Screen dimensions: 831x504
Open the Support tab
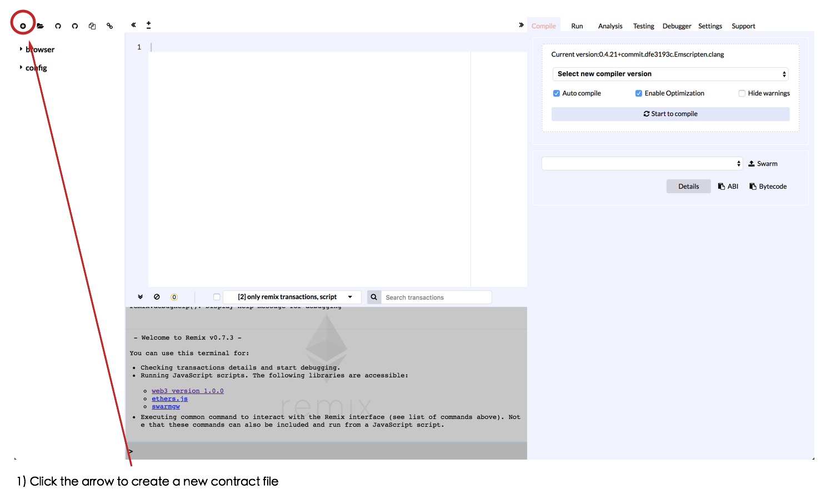click(x=743, y=26)
